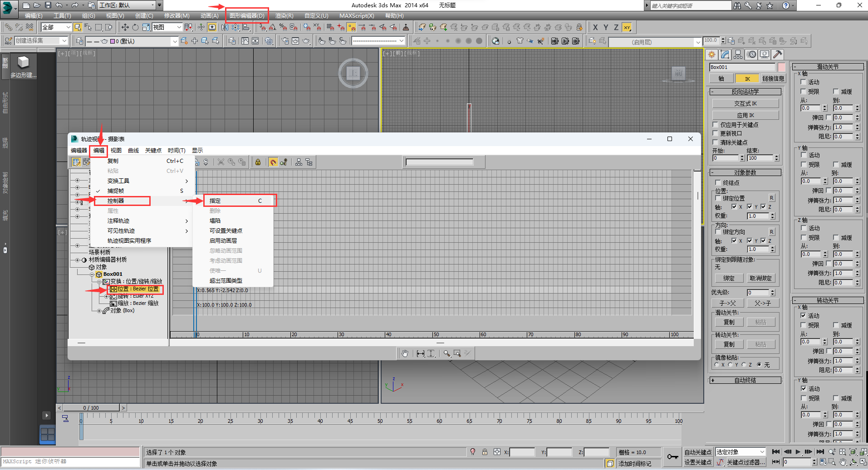Viewport: 868px width, 470px height.
Task: Open the Create panel sun icon
Action: pos(712,54)
